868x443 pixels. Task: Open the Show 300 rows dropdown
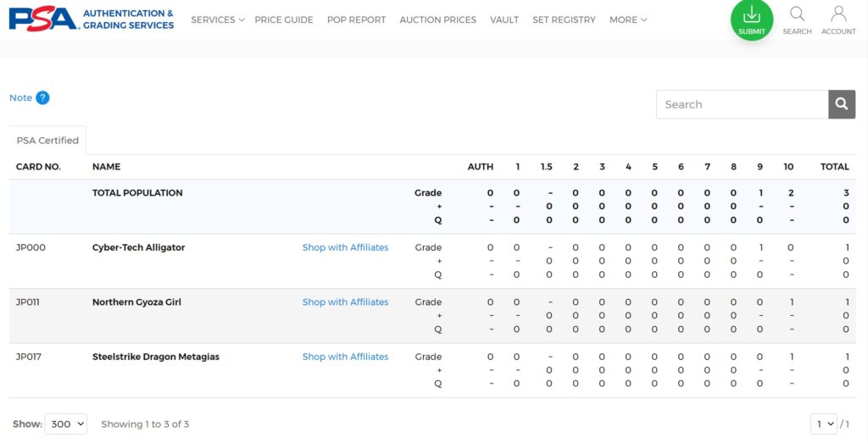(66, 424)
